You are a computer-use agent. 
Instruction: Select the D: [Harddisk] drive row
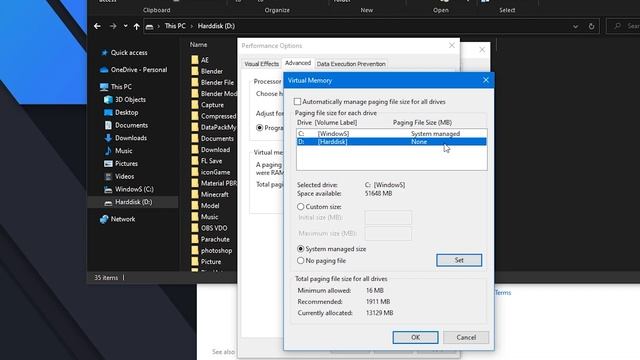[x=391, y=142]
